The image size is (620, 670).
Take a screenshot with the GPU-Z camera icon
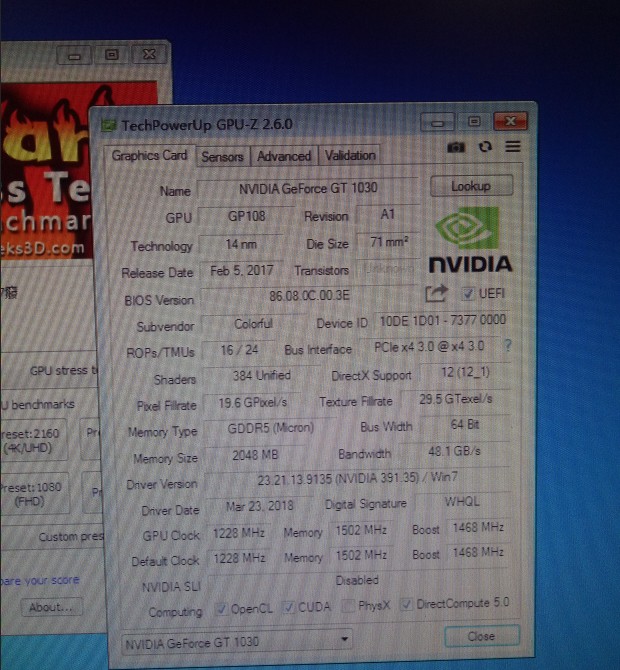pyautogui.click(x=455, y=147)
